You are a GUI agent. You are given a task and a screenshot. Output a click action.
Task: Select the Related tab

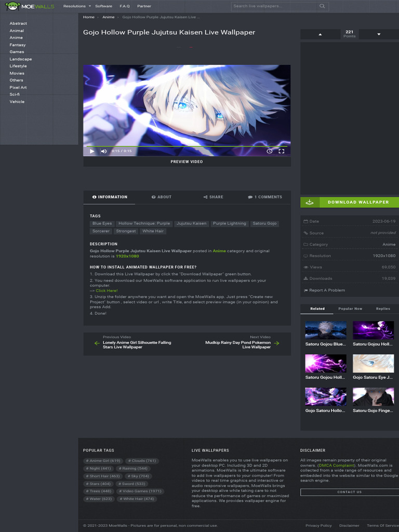click(x=317, y=309)
